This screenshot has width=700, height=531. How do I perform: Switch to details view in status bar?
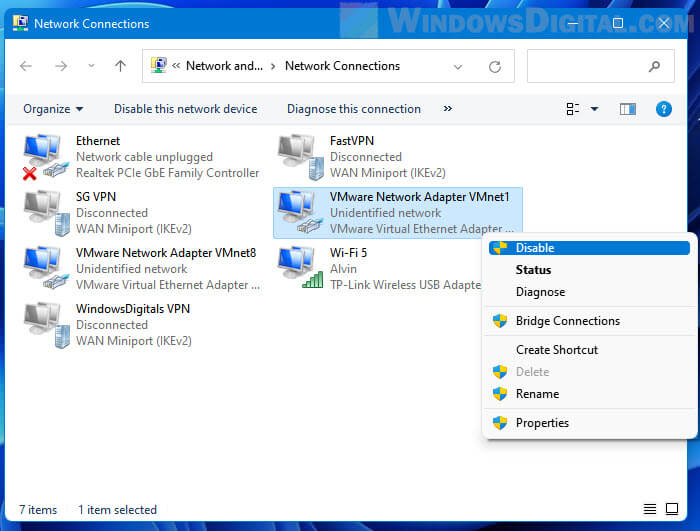[650, 509]
